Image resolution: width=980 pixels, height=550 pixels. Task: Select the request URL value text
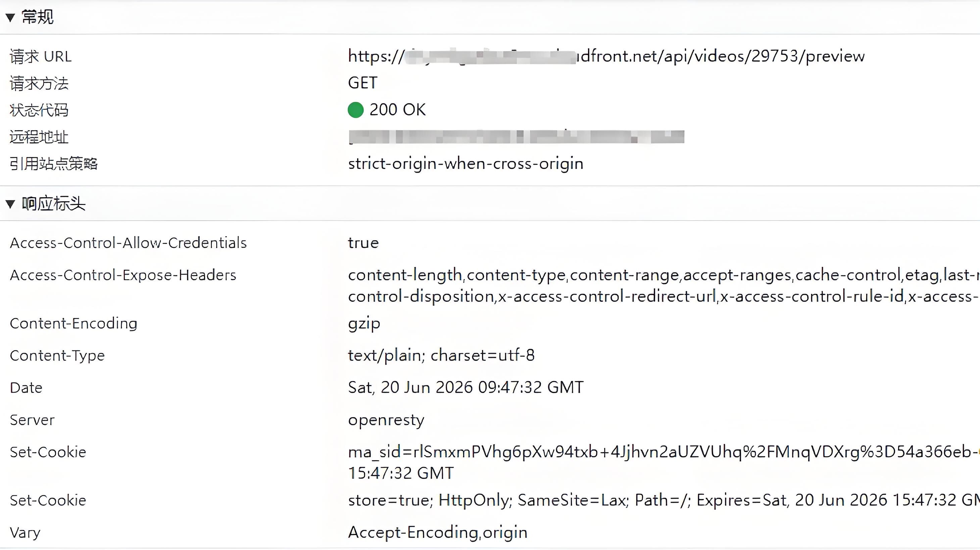tap(606, 57)
